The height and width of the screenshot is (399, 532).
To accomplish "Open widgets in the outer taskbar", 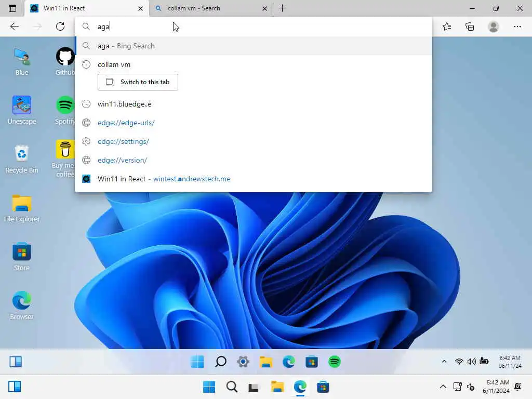I will point(14,387).
